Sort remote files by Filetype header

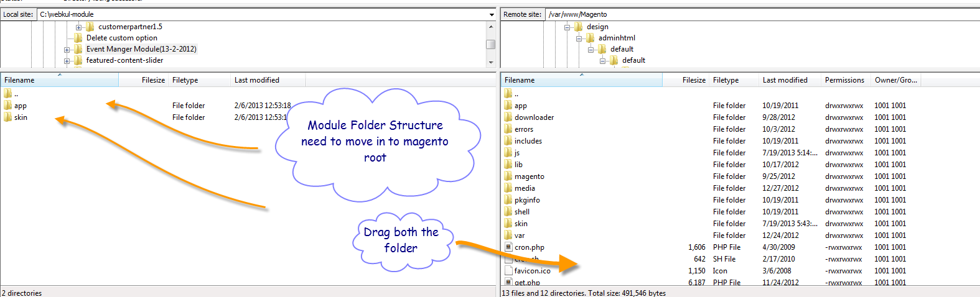[734, 80]
